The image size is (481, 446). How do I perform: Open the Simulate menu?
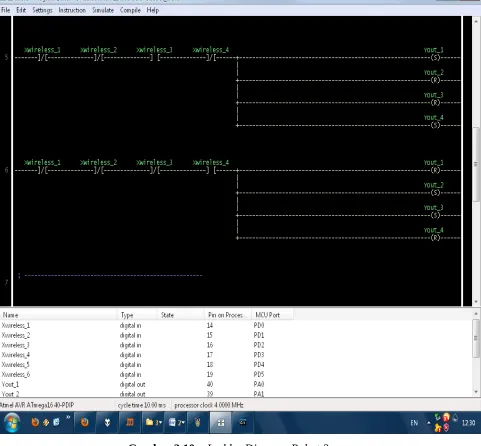coord(103,10)
